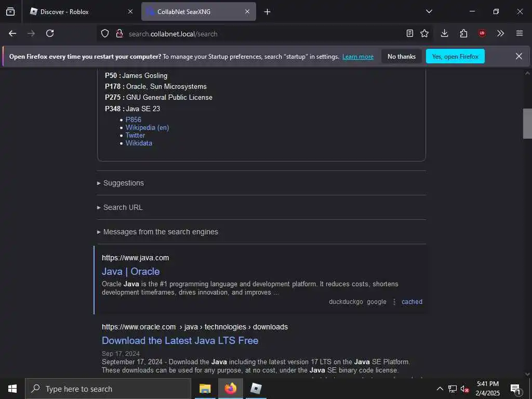This screenshot has height=399, width=532.
Task: Open a new tab with plus
Action: click(x=268, y=12)
